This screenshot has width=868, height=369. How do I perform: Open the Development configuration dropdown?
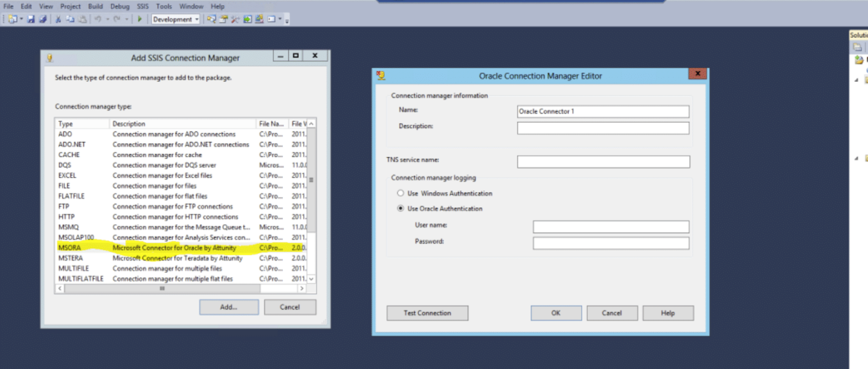197,19
